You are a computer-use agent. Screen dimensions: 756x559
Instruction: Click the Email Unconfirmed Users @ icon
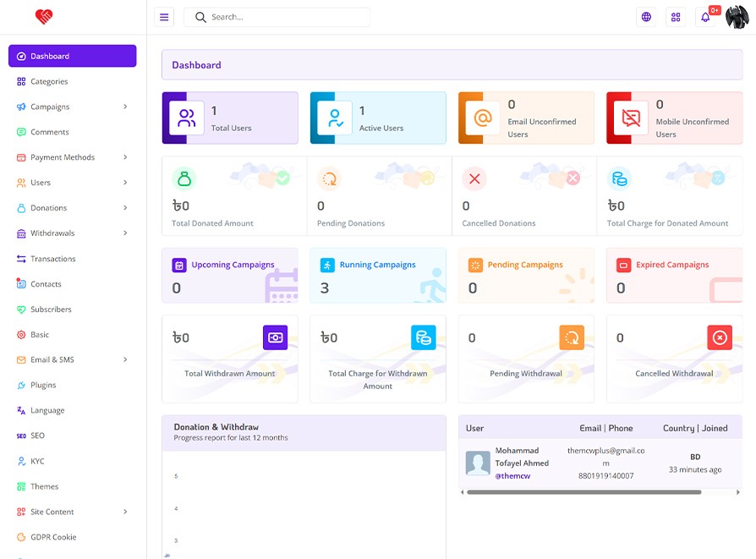tap(483, 118)
